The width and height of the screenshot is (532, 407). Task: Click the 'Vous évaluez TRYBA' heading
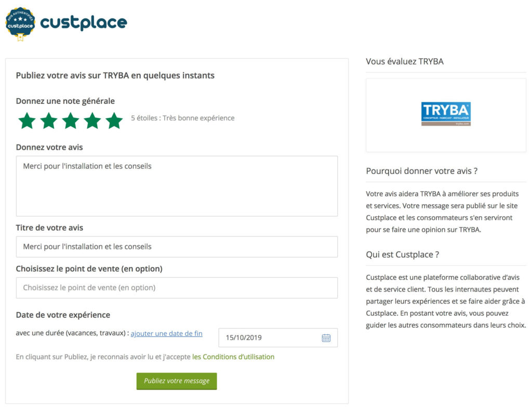pos(405,61)
